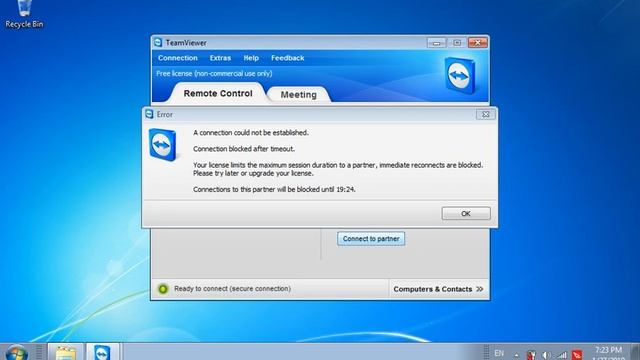This screenshot has width=640, height=360.
Task: Switch to the Remote Control tab
Action: [218, 93]
